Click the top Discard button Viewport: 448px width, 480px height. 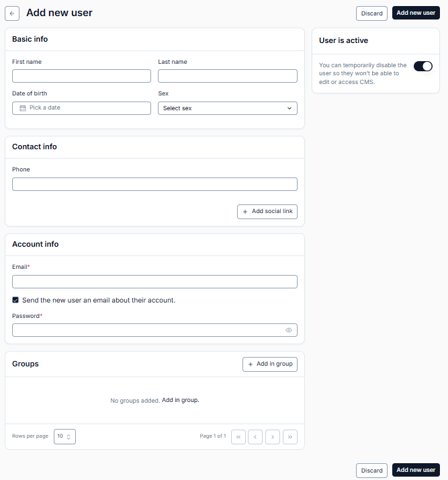click(x=371, y=13)
